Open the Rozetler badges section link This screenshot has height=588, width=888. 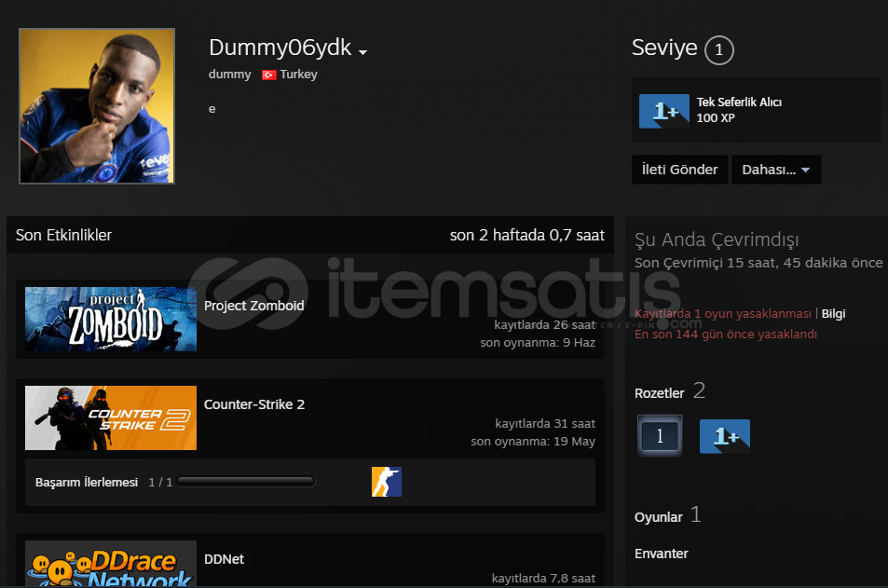click(x=659, y=393)
